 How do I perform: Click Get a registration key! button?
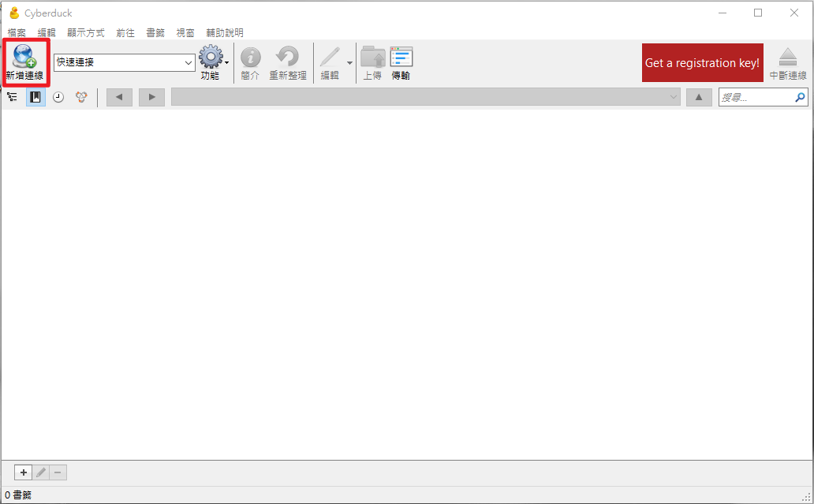click(702, 63)
